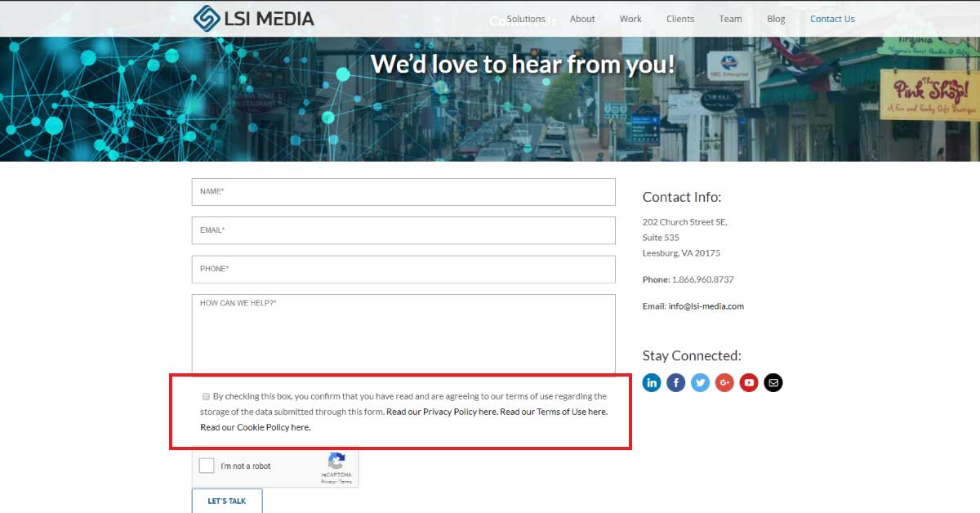Navigate to the Work menu item
The image size is (980, 513).
tap(630, 19)
